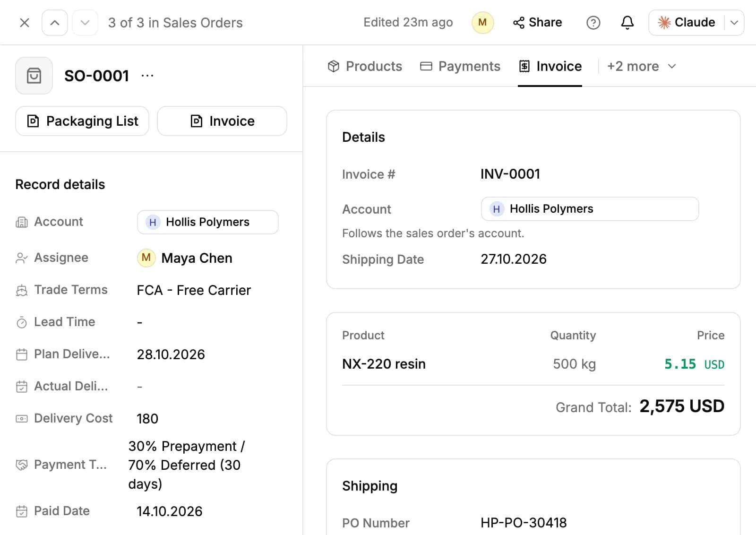Switch to the Products tab
756x535 pixels.
coord(365,66)
